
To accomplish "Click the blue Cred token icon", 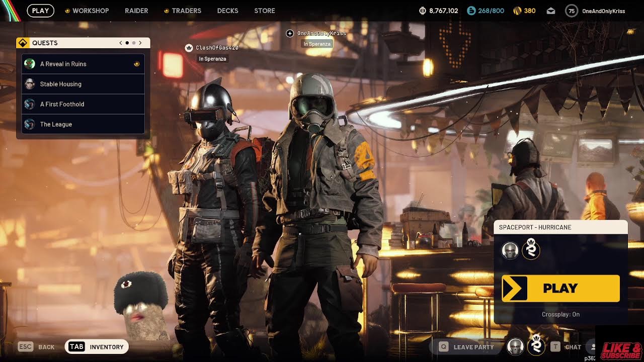I will click(471, 11).
